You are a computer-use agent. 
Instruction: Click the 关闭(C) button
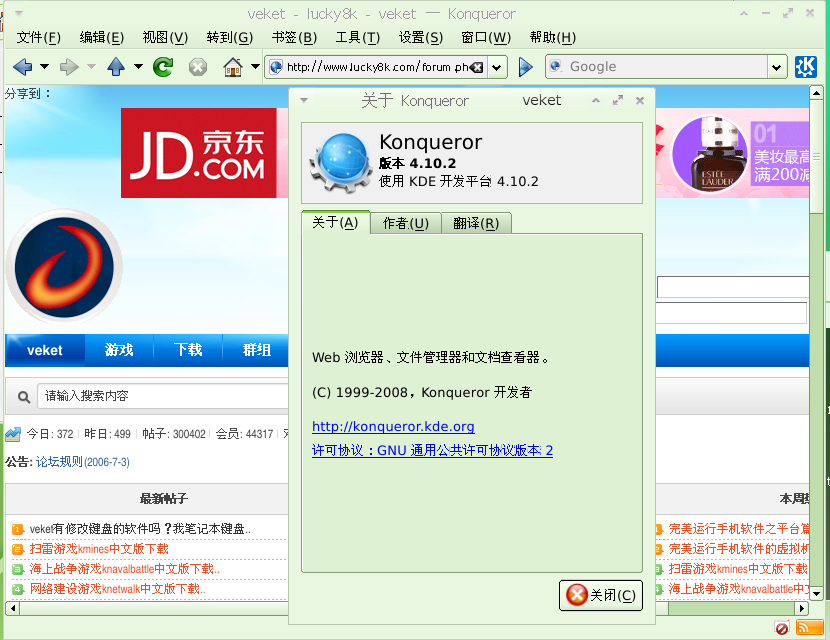click(x=601, y=595)
